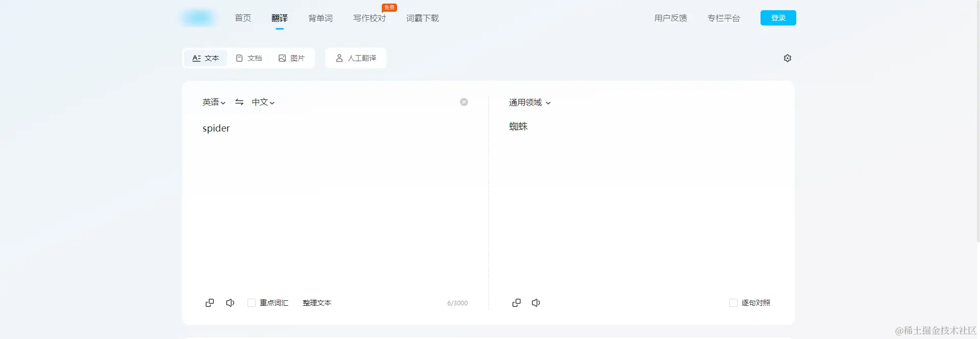Open 用户反馈 feedback link
This screenshot has width=980, height=339.
tap(671, 18)
